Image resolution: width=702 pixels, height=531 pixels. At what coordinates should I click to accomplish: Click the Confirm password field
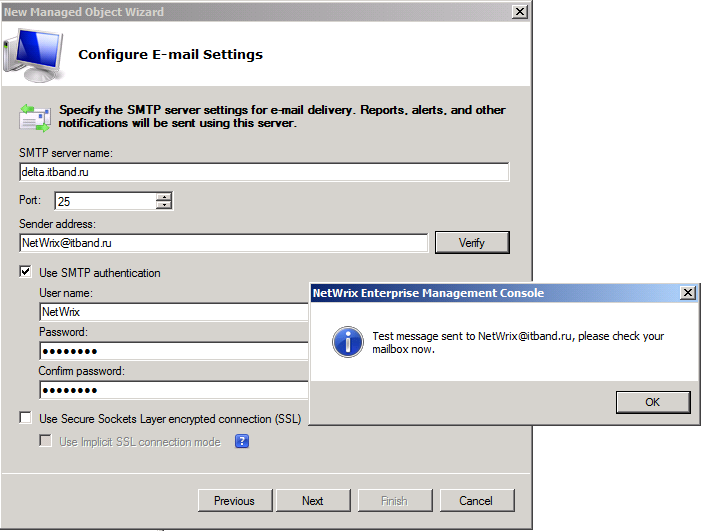(x=174, y=390)
